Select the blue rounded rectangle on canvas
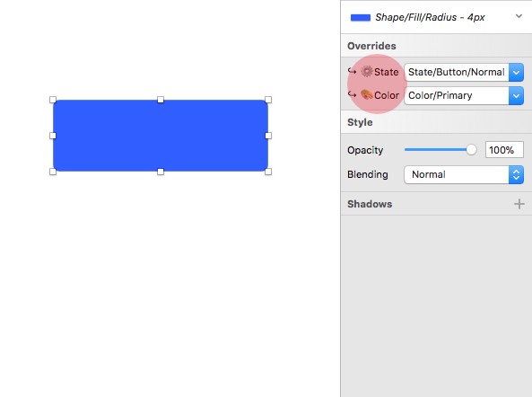Image resolution: width=532 pixels, height=397 pixels. tap(161, 136)
